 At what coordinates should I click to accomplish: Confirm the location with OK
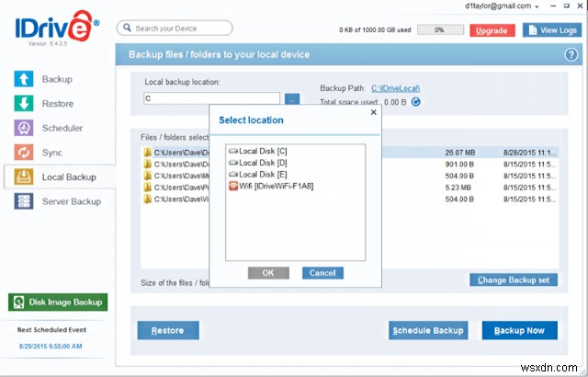268,273
